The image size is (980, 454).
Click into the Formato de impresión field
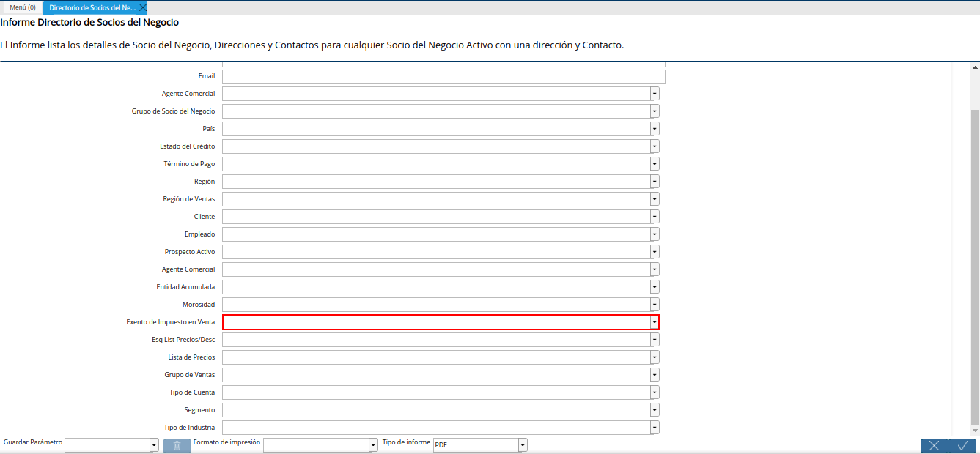tap(316, 445)
